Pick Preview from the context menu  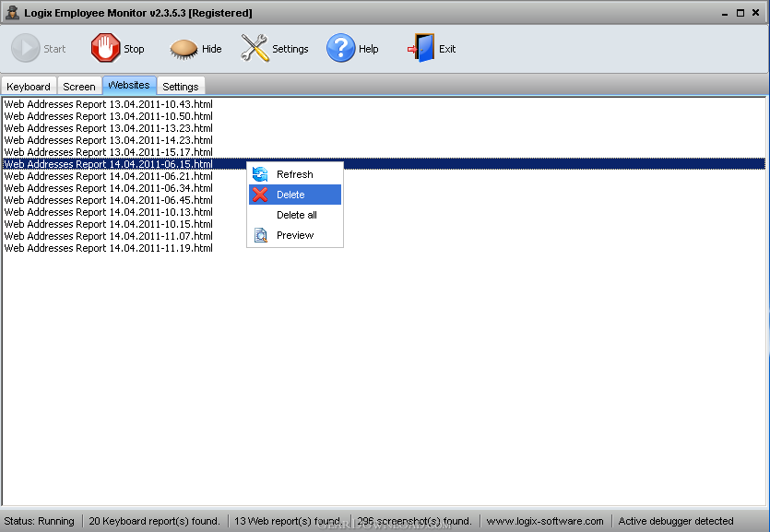click(x=295, y=235)
